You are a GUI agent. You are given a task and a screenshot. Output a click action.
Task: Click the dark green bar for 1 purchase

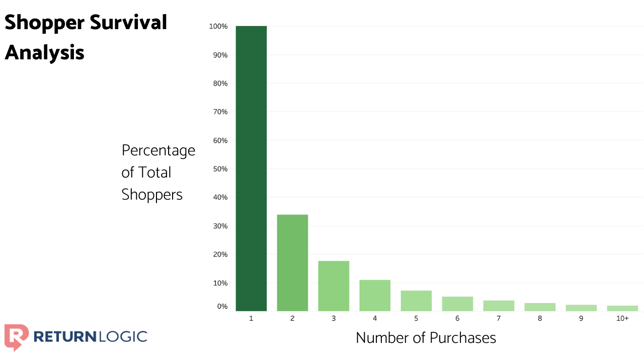pos(251,168)
